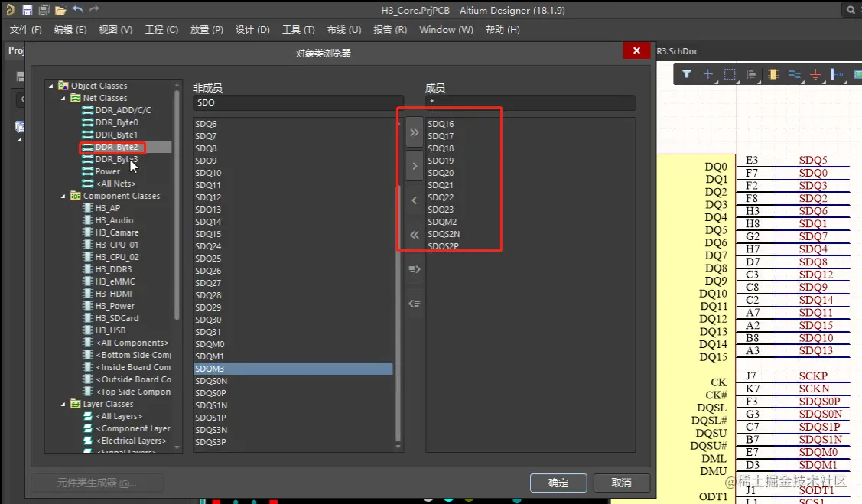Image resolution: width=862 pixels, height=504 pixels.
Task: Add all non-members with double right arrow
Action: point(415,132)
